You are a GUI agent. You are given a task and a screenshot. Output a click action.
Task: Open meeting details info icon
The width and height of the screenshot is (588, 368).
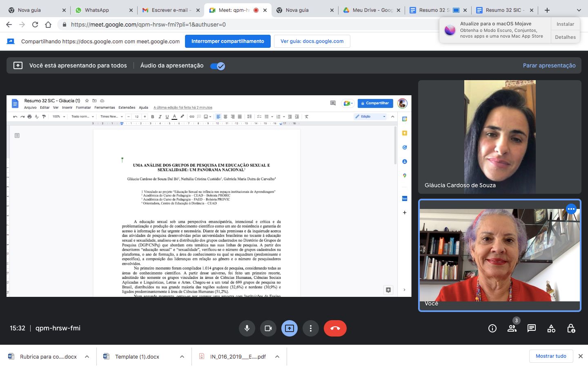click(492, 328)
